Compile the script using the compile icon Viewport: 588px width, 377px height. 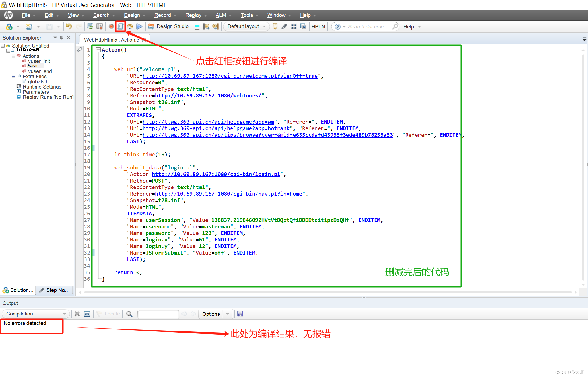(x=121, y=26)
